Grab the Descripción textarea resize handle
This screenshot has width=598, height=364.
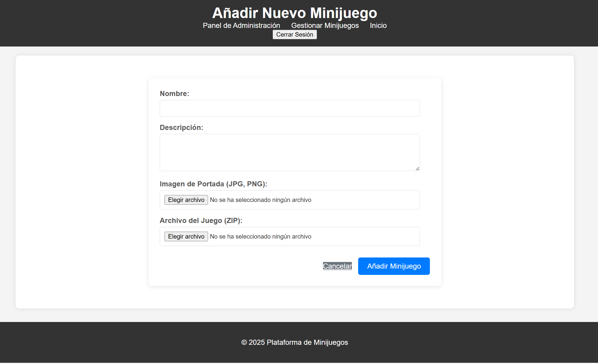point(417,169)
